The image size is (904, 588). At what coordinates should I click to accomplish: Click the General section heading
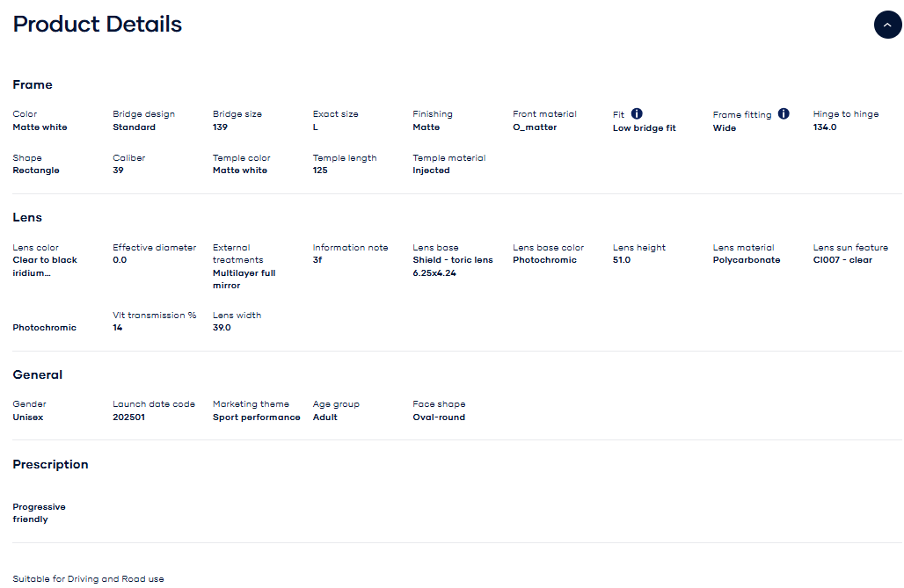tap(38, 374)
